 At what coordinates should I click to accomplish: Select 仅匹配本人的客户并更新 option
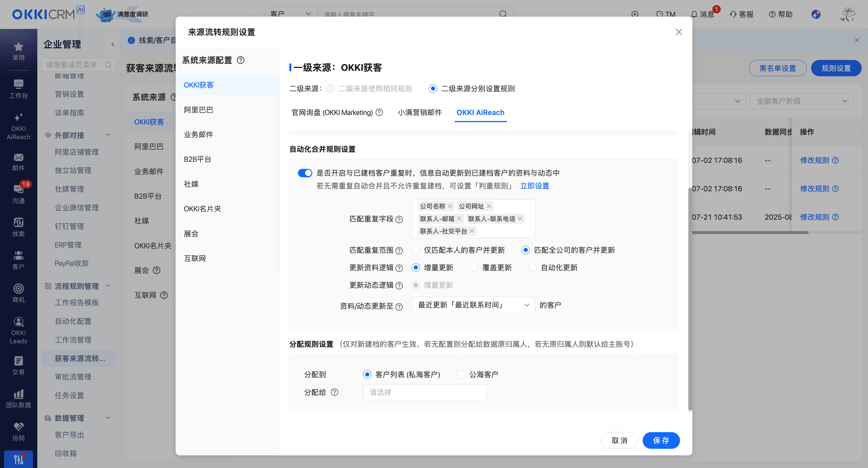point(416,250)
